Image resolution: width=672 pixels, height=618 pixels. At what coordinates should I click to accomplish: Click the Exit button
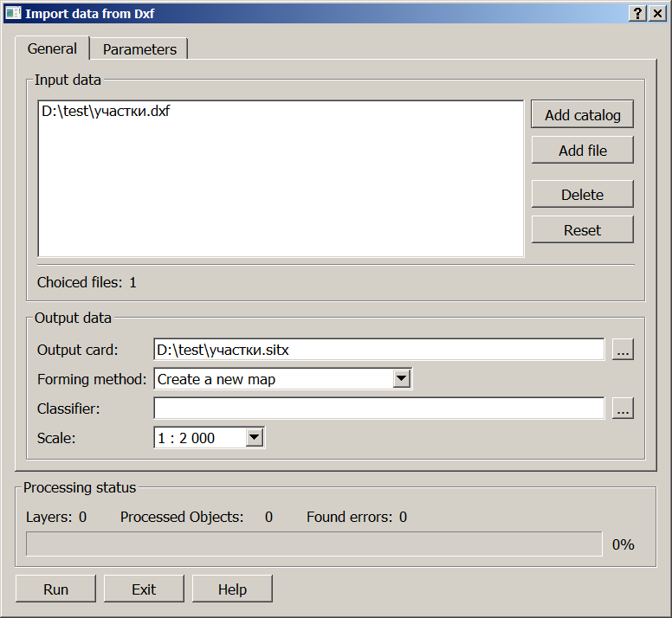(144, 589)
